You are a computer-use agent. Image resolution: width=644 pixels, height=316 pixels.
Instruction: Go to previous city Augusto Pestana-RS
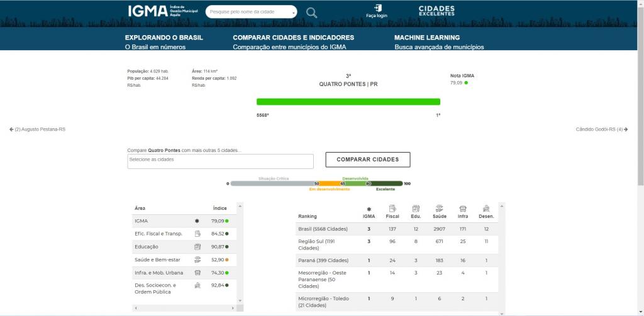37,129
